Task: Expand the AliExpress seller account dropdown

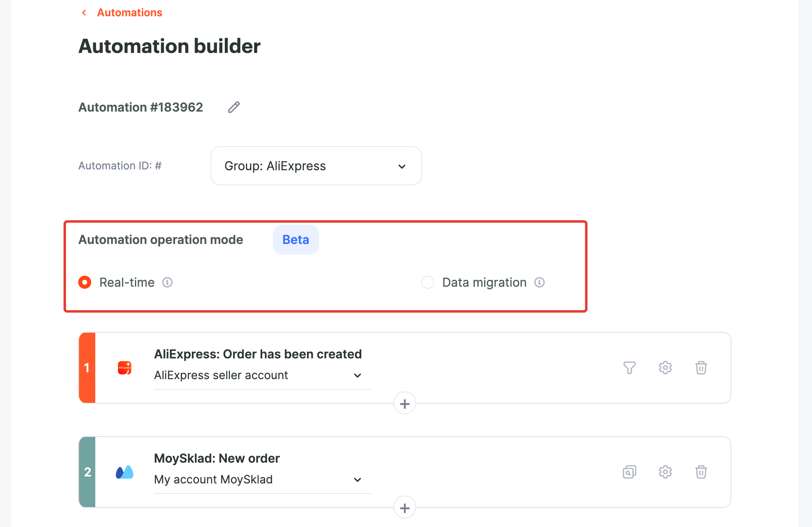Action: (x=262, y=375)
